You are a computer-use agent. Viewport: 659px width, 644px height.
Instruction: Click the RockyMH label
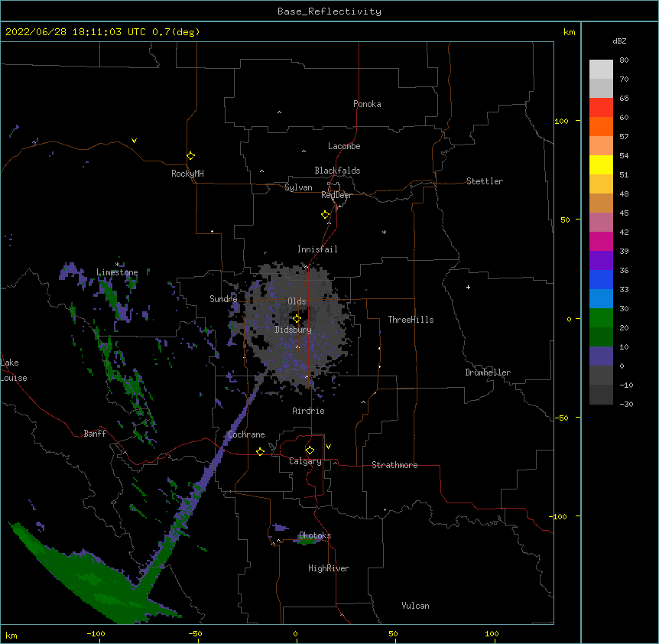click(187, 174)
